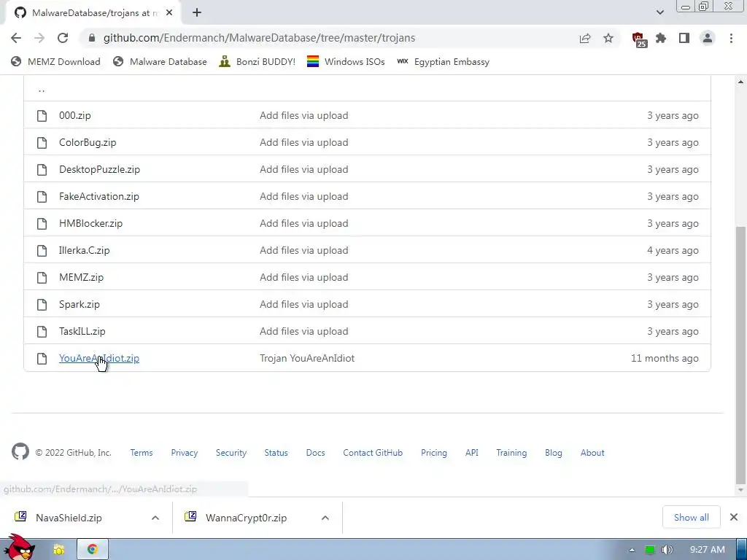
Task: Open YouAreAnIdiot.zip file
Action: [99, 359]
